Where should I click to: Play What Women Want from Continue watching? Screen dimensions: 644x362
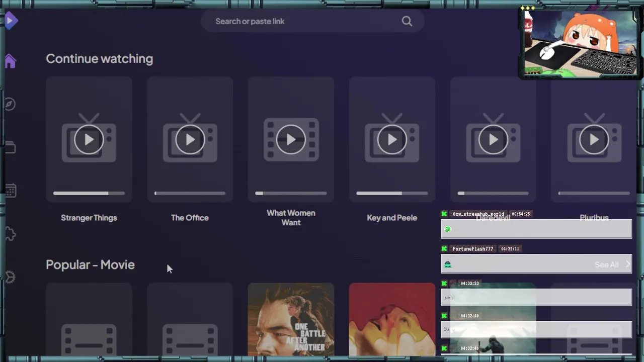291,140
